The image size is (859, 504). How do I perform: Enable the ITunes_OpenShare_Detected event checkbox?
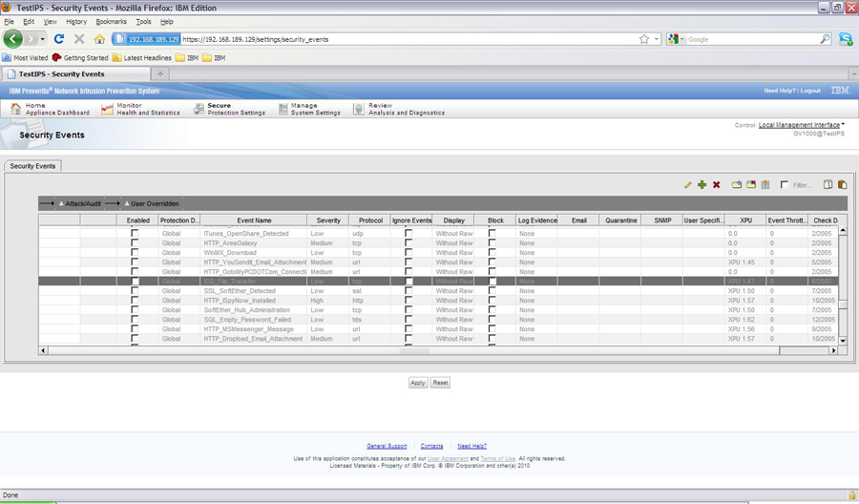135,233
